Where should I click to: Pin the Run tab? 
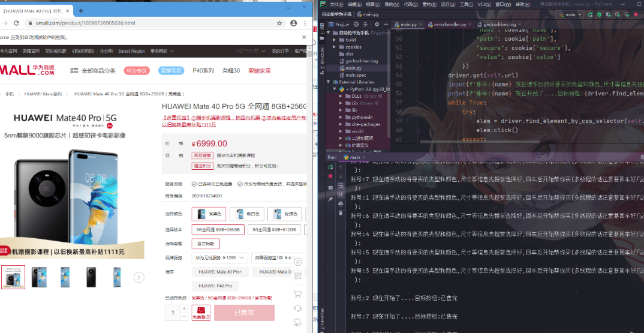coord(330,199)
